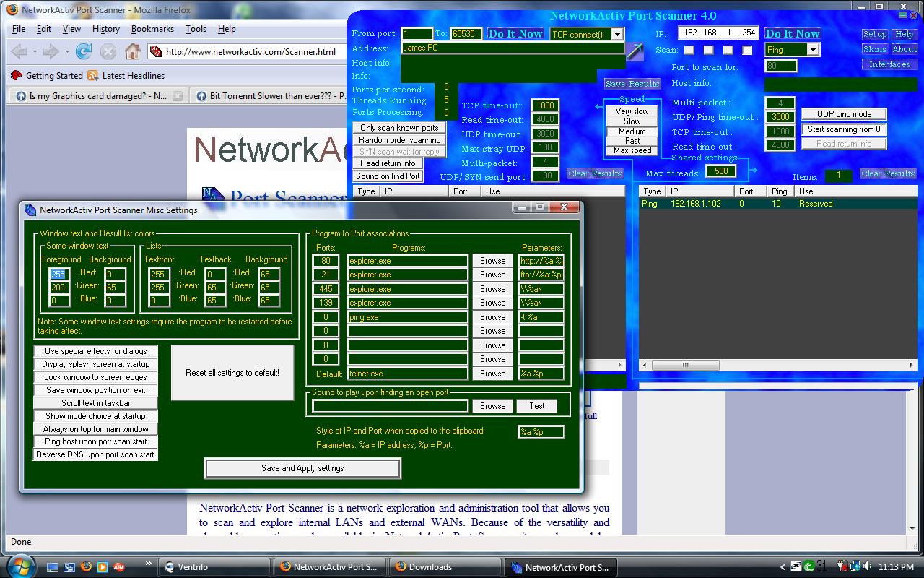Screen dimensions: 924x578
Task: Open the Ping scan mode dropdown
Action: pos(813,50)
